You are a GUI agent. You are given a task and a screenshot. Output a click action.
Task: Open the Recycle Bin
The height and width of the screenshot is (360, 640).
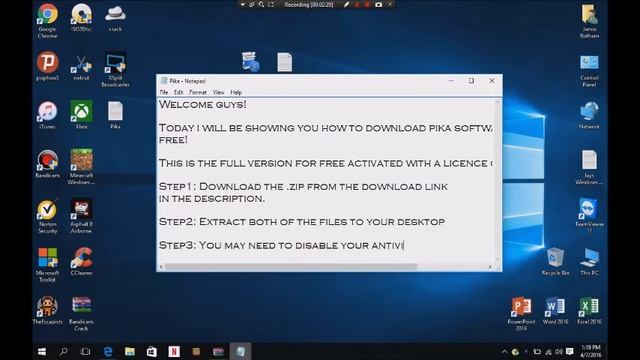tap(556, 262)
